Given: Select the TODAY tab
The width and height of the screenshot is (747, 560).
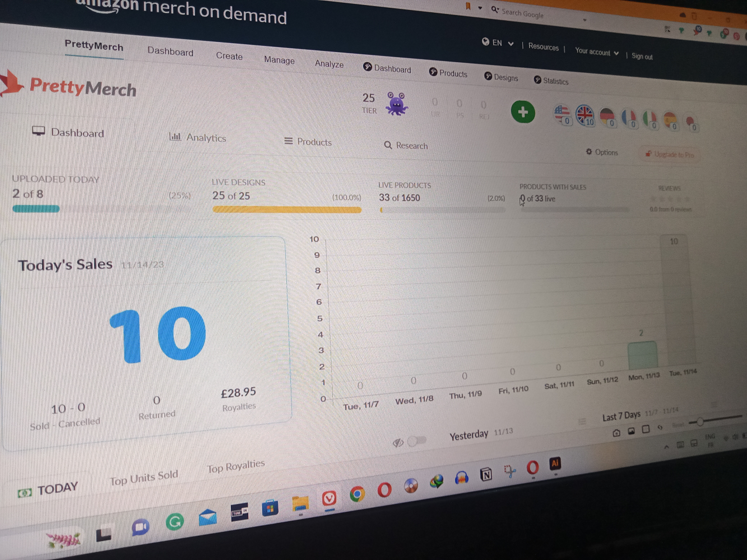Looking at the screenshot, I should tap(48, 490).
